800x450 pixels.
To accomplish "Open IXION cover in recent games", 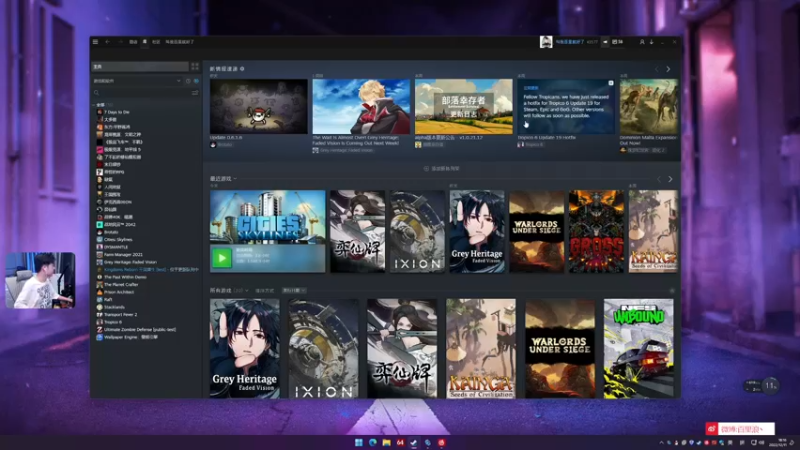I will pyautogui.click(x=417, y=231).
